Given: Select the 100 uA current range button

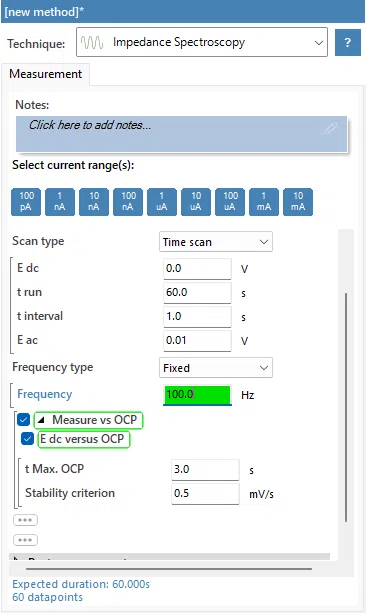Looking at the screenshot, I should point(230,202).
